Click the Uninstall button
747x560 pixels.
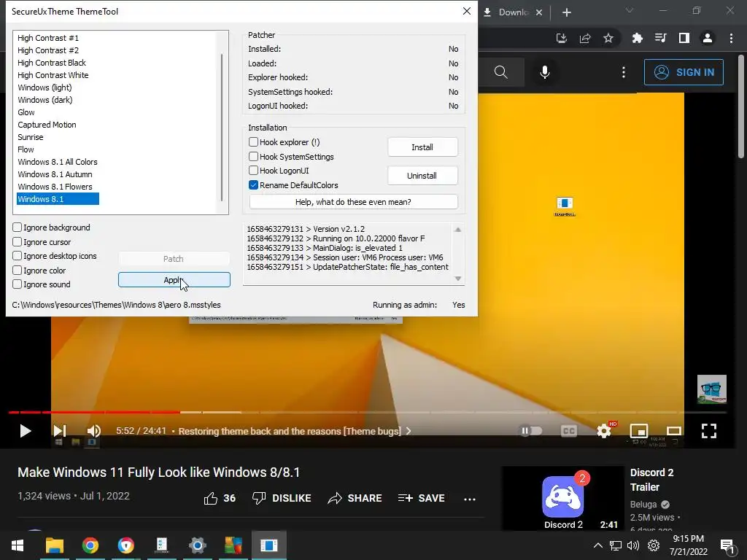[x=422, y=176]
